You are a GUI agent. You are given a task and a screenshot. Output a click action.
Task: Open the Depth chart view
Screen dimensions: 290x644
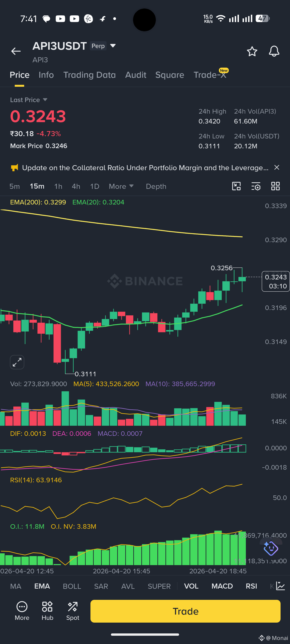(156, 186)
